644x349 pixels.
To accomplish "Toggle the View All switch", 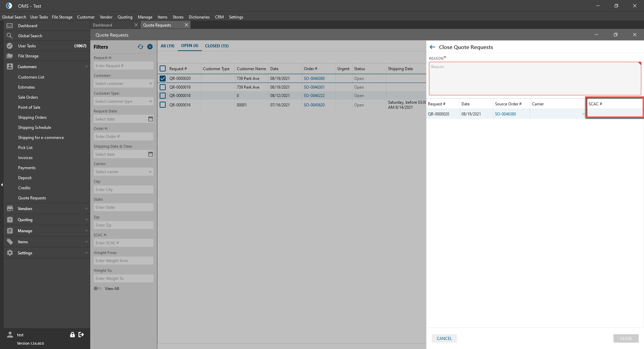I will click(98, 289).
